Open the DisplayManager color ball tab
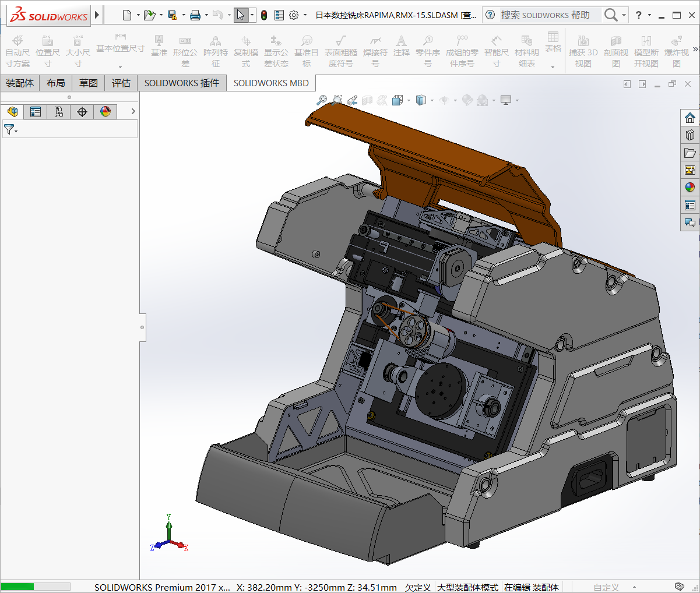 click(x=105, y=111)
